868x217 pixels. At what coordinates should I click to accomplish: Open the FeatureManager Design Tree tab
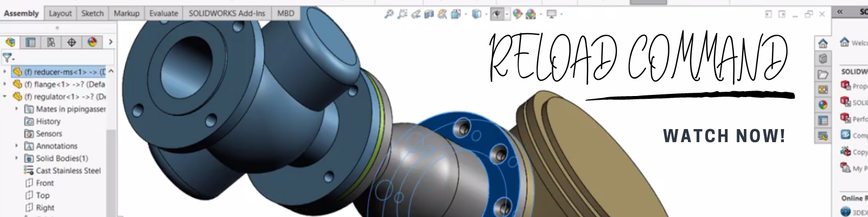tap(10, 42)
